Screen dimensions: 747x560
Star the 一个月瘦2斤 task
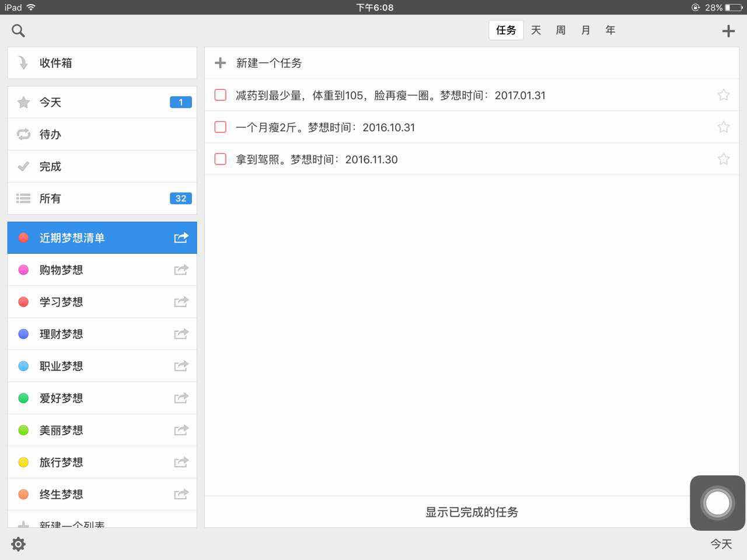coord(723,127)
